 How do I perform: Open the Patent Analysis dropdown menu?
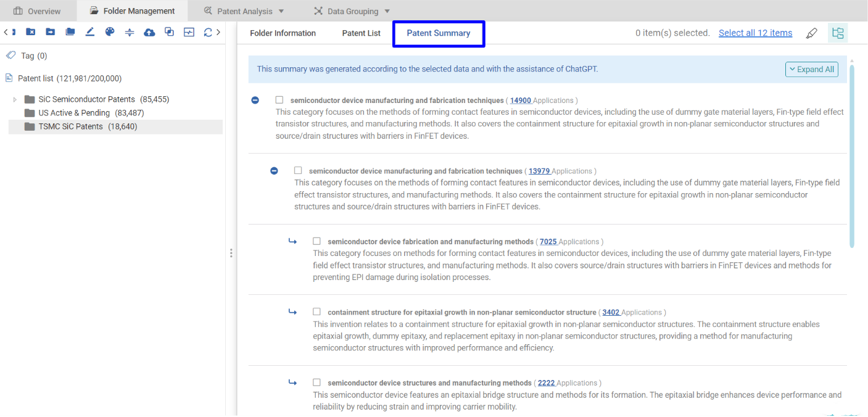[244, 11]
